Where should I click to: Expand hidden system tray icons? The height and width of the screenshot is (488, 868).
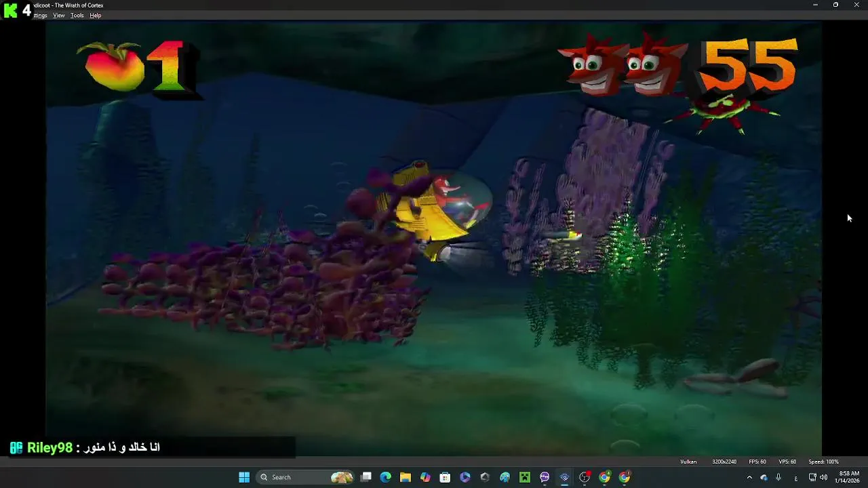749,477
